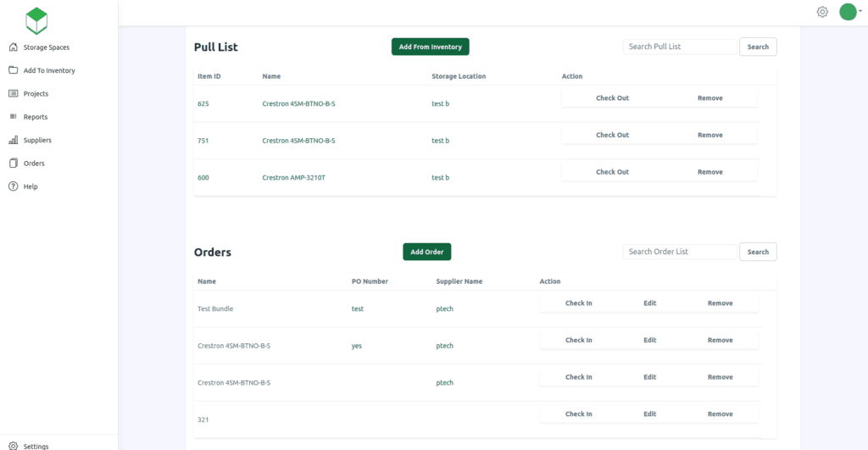Open storage location test b for item 625

[x=441, y=104]
